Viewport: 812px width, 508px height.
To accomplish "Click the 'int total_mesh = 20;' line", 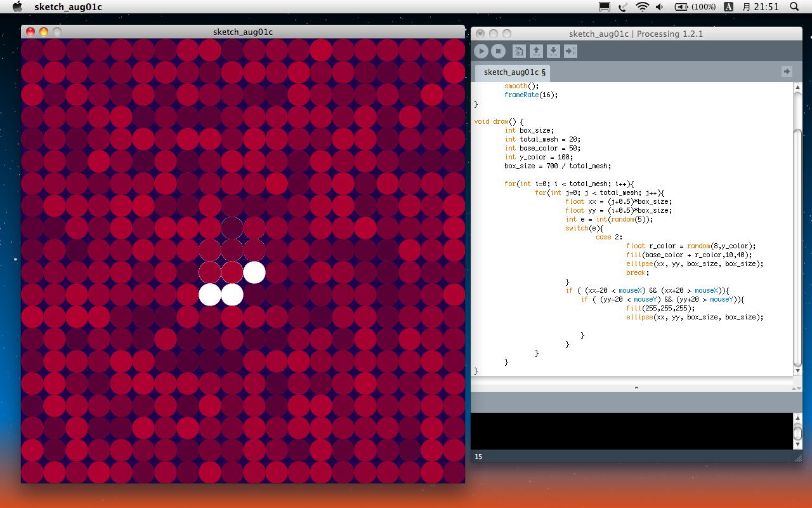I will click(x=542, y=140).
